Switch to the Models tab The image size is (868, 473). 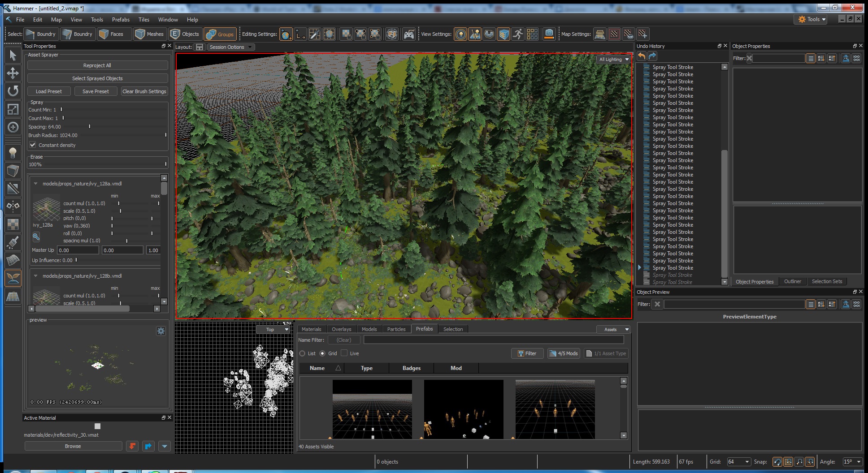(x=369, y=329)
